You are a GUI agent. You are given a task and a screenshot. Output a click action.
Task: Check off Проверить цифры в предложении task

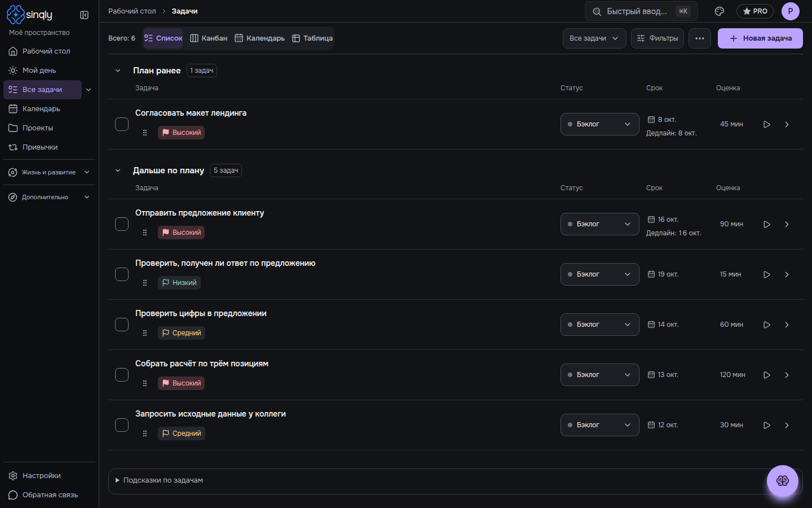coord(122,325)
